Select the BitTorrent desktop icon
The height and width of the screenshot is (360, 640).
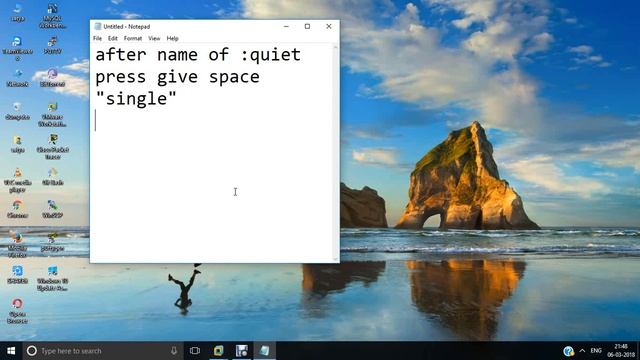pos(52,78)
